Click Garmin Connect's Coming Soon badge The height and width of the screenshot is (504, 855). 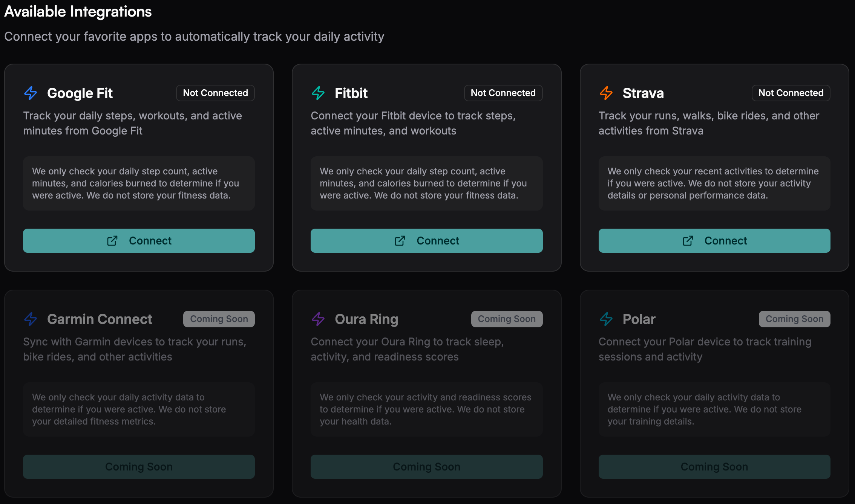point(219,319)
